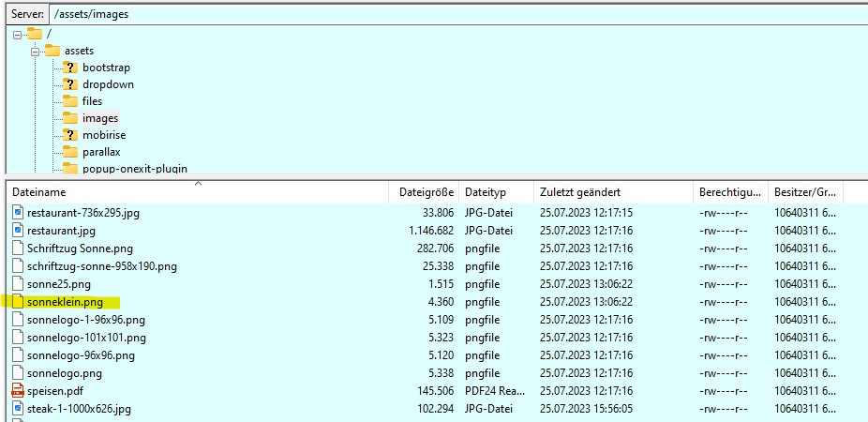Screen dimensions: 868x422
Task: Select the dropdown folder icon
Action: [69, 84]
